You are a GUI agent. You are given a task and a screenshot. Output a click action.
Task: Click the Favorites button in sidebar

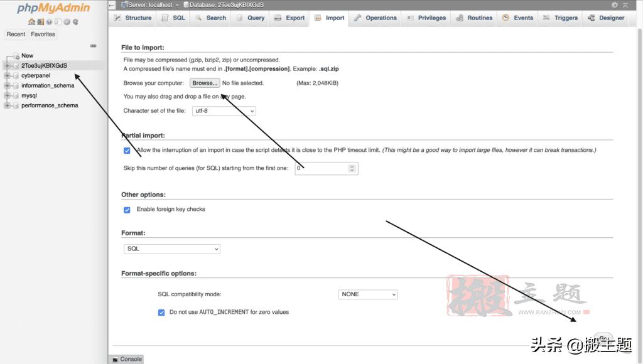[x=43, y=35]
